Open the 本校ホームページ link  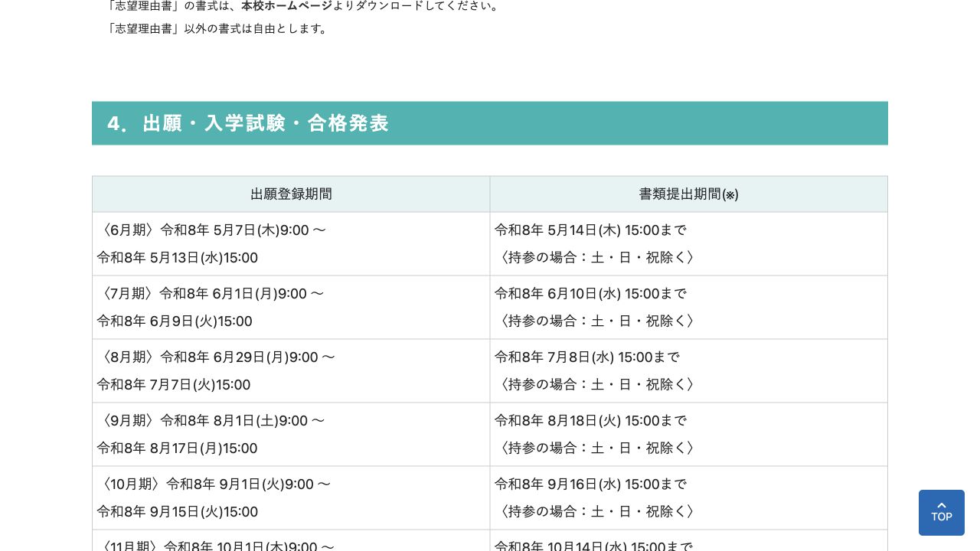(x=286, y=6)
